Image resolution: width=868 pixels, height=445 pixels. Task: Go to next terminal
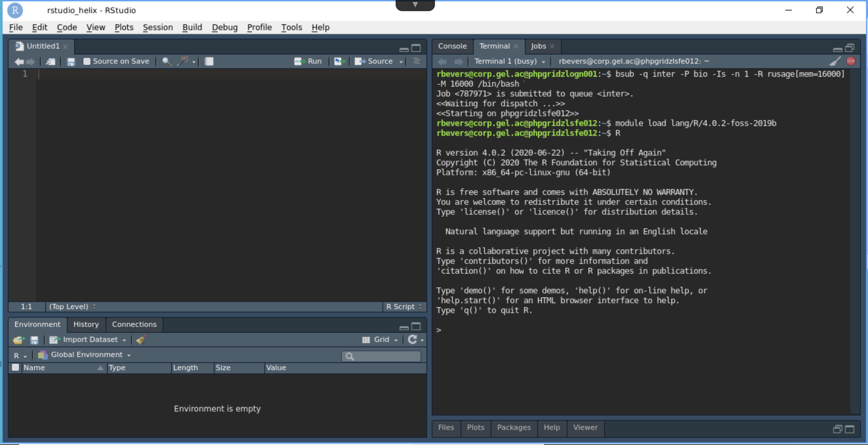click(459, 62)
